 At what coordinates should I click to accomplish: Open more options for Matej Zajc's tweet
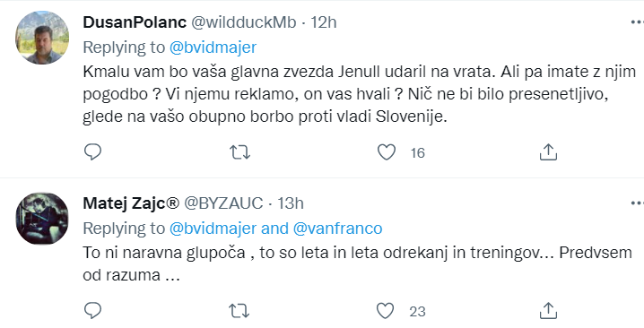click(x=637, y=203)
